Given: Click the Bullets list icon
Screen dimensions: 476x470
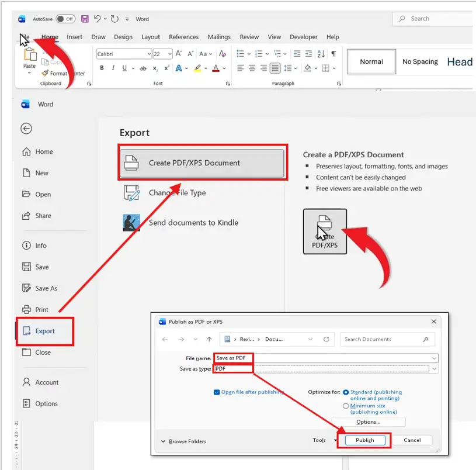Looking at the screenshot, I should 240,54.
